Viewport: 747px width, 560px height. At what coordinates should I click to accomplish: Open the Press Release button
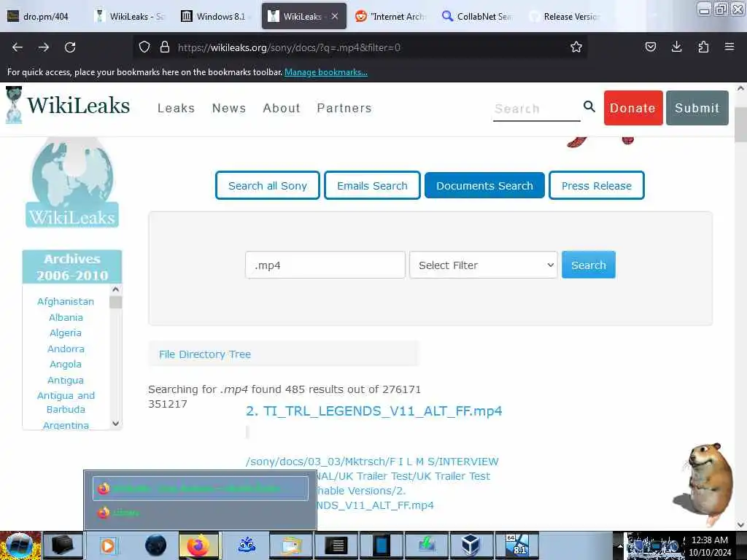pyautogui.click(x=597, y=185)
